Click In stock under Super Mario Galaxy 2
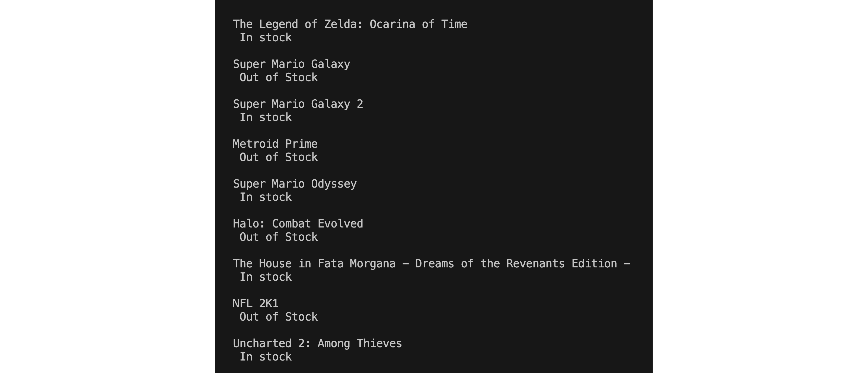Viewport: 868px width, 373px height. click(x=266, y=117)
